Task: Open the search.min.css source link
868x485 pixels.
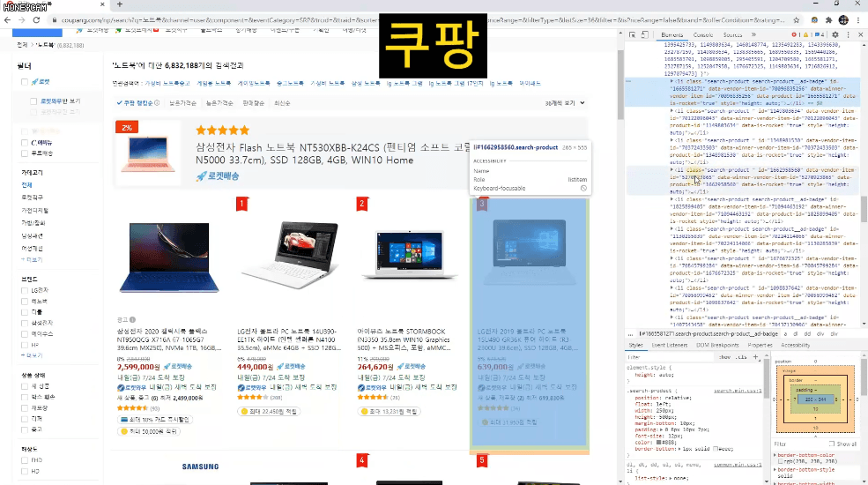Action: [738, 391]
